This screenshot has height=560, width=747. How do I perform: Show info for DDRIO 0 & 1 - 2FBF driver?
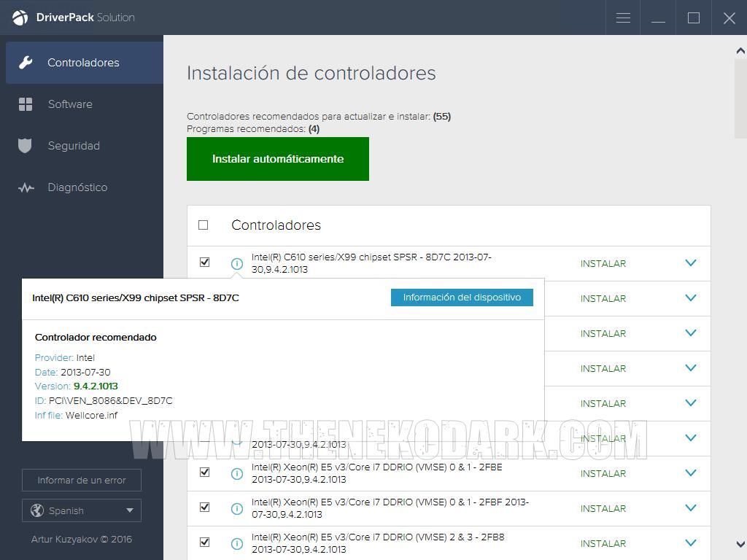(237, 508)
